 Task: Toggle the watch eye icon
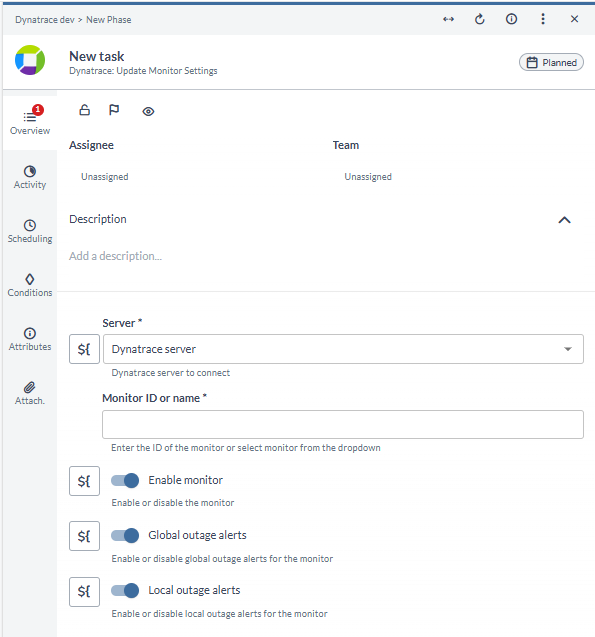[x=148, y=111]
